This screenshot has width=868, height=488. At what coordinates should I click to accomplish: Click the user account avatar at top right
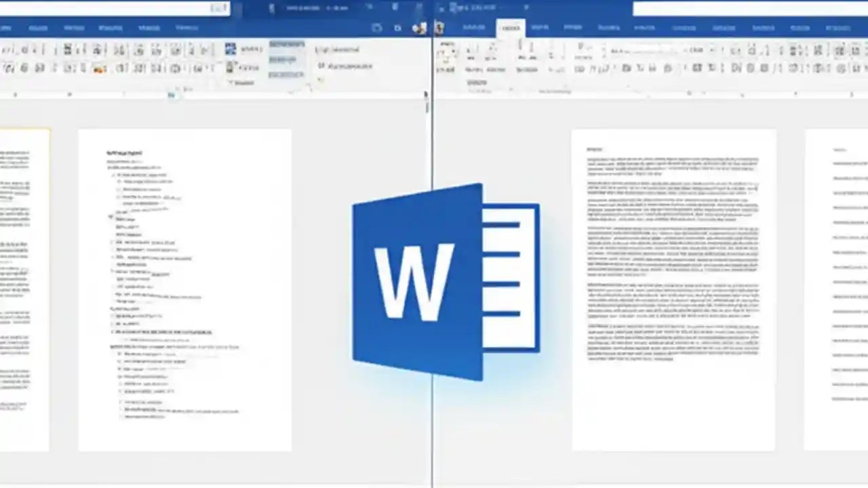tap(439, 28)
